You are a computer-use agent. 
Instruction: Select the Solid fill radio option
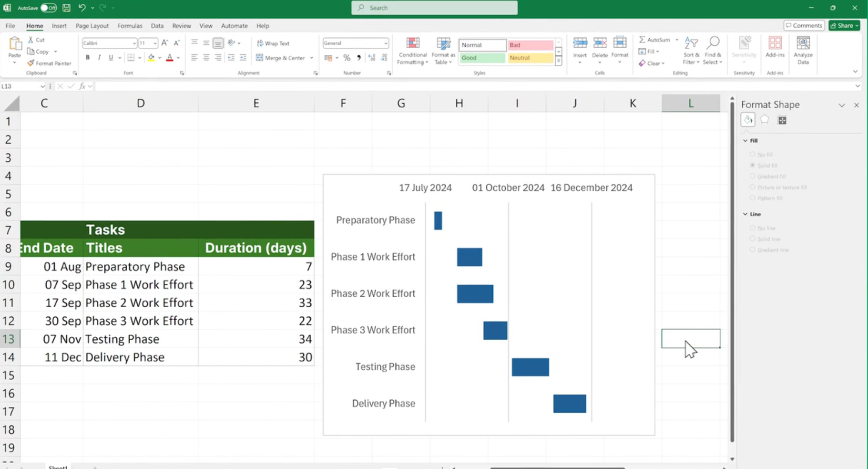[x=753, y=166]
